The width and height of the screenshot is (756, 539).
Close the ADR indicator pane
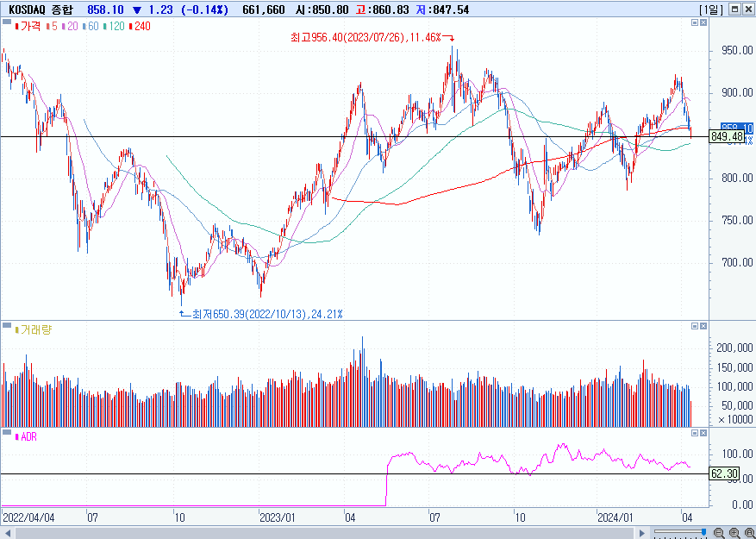click(x=703, y=433)
